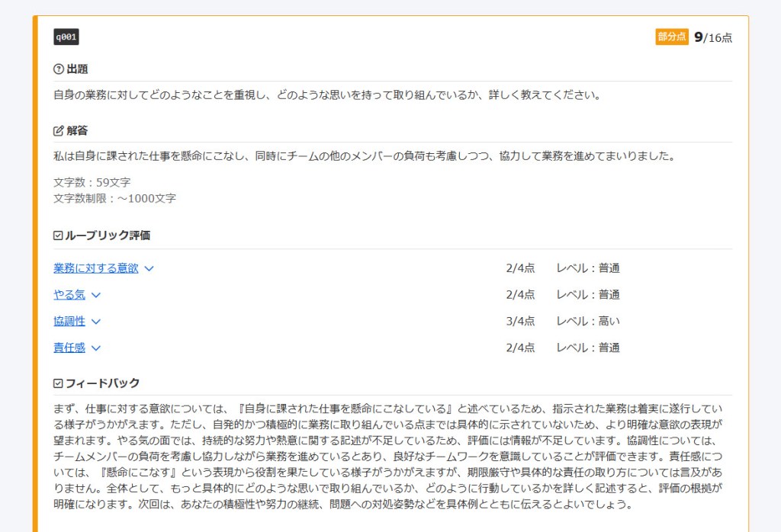Viewport: 781px width, 532px height.
Task: Expand the 責任感 rubric chevron
Action: 95,348
